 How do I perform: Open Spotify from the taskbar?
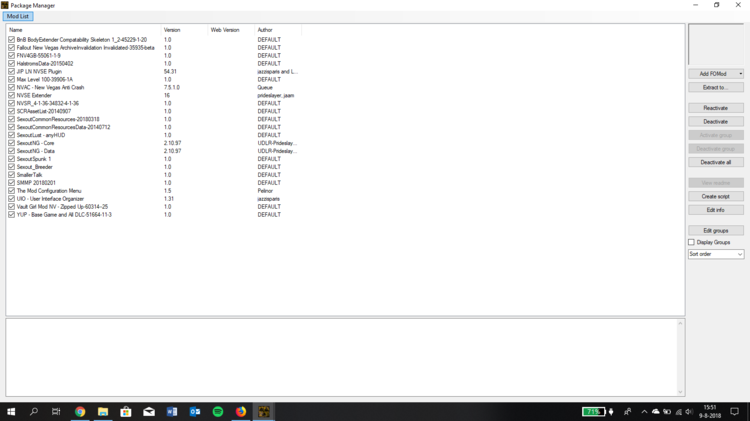218,411
